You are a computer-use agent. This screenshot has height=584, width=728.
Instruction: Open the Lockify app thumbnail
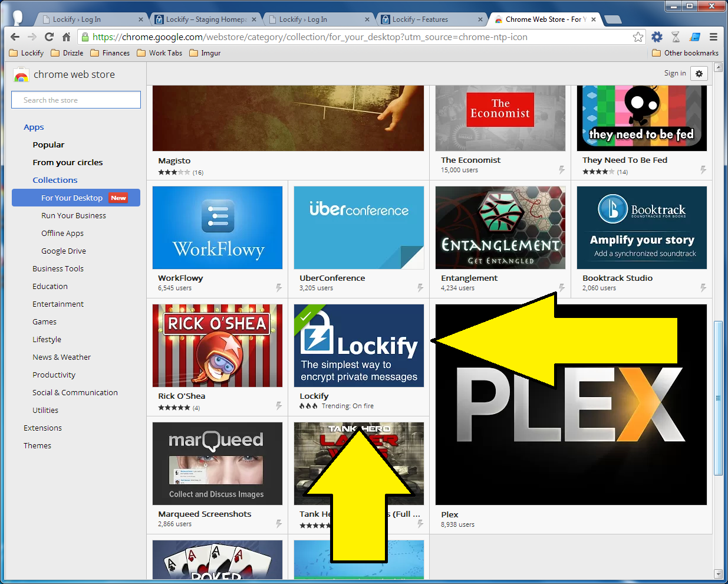359,346
